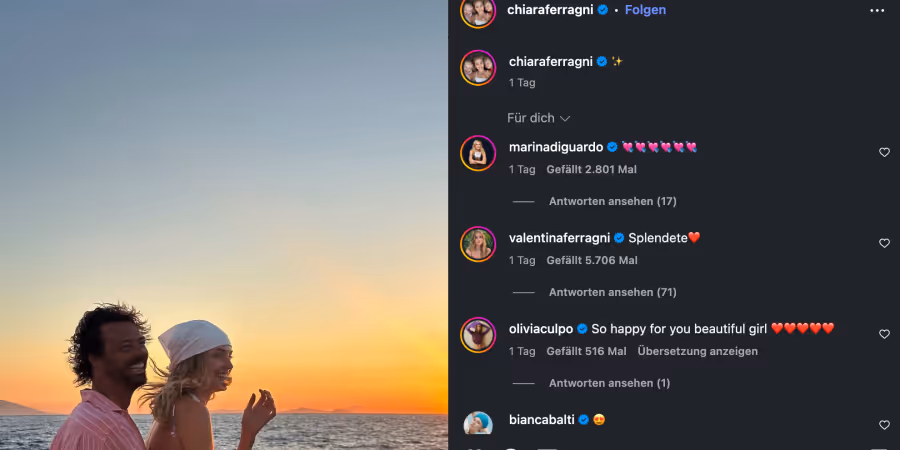Open valentinaferragni's profile picture
This screenshot has height=450, width=900.
pyautogui.click(x=478, y=244)
